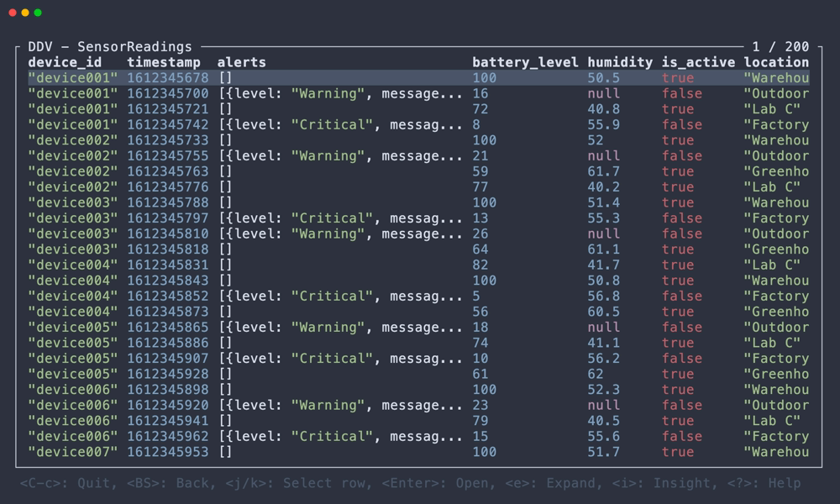Click timestamp 1612345733
This screenshot has height=504, width=840.
pos(168,139)
